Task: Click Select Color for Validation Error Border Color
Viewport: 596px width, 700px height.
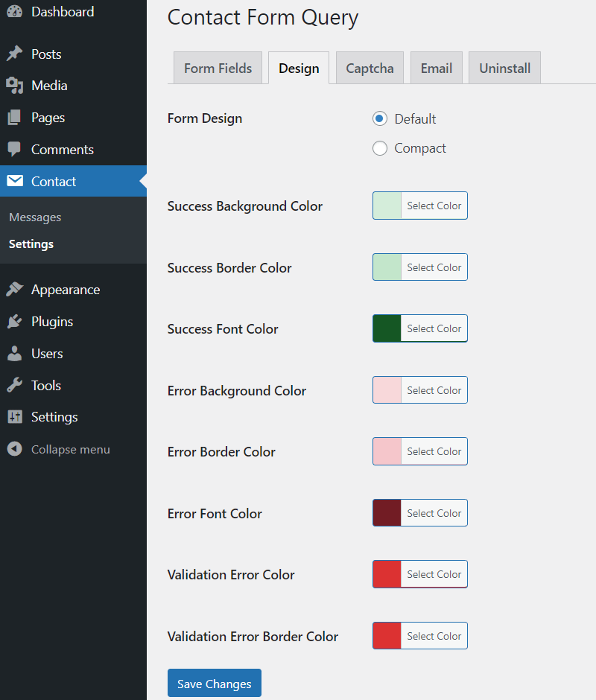Action: [x=434, y=636]
